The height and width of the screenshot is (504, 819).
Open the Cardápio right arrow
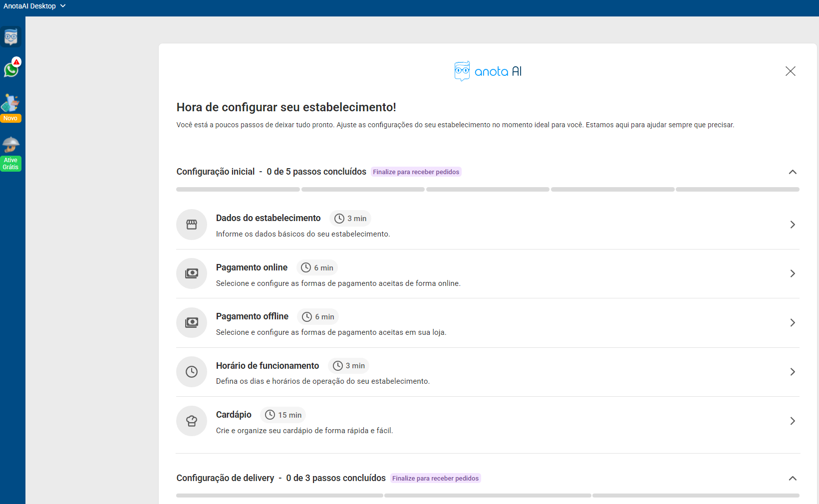pyautogui.click(x=792, y=421)
